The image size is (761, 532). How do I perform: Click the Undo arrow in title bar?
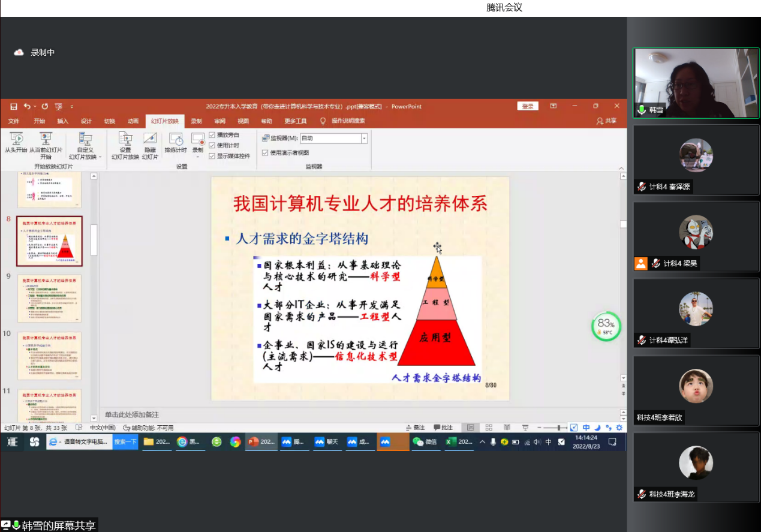[x=27, y=107]
